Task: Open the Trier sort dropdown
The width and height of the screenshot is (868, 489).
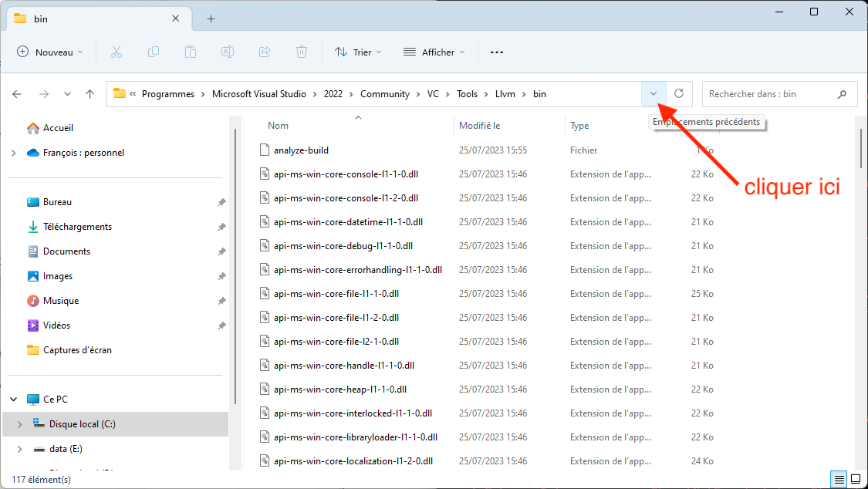Action: pyautogui.click(x=358, y=52)
